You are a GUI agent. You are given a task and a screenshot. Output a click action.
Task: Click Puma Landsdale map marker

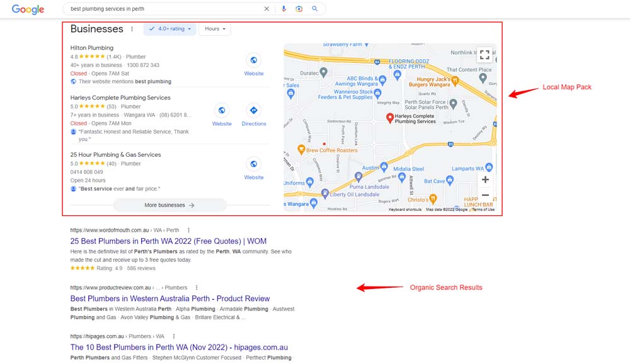(358, 177)
